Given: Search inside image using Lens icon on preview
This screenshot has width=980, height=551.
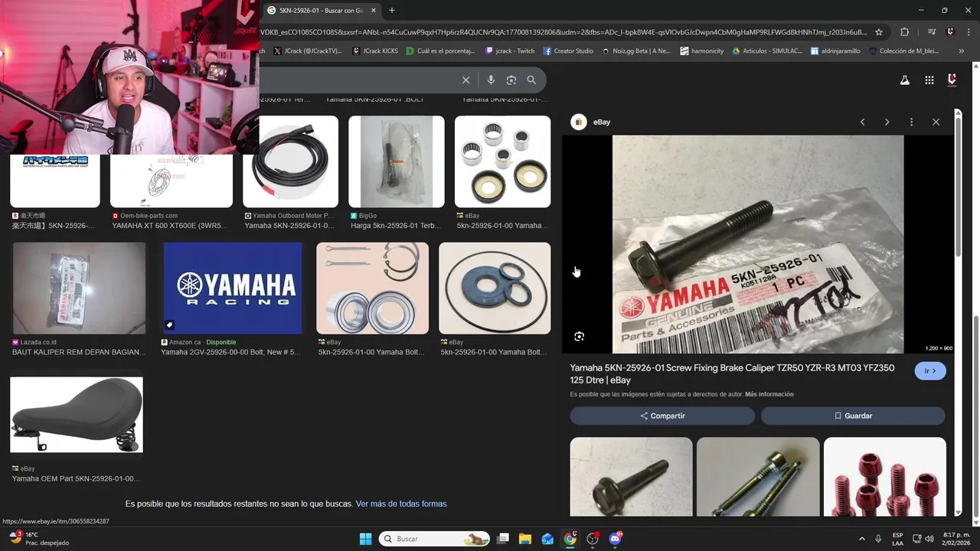Looking at the screenshot, I should point(580,336).
